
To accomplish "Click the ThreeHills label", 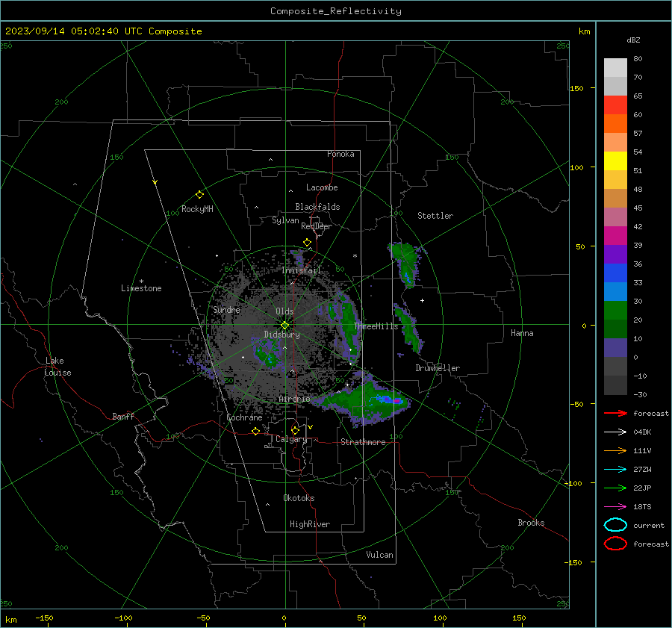I will click(x=376, y=326).
